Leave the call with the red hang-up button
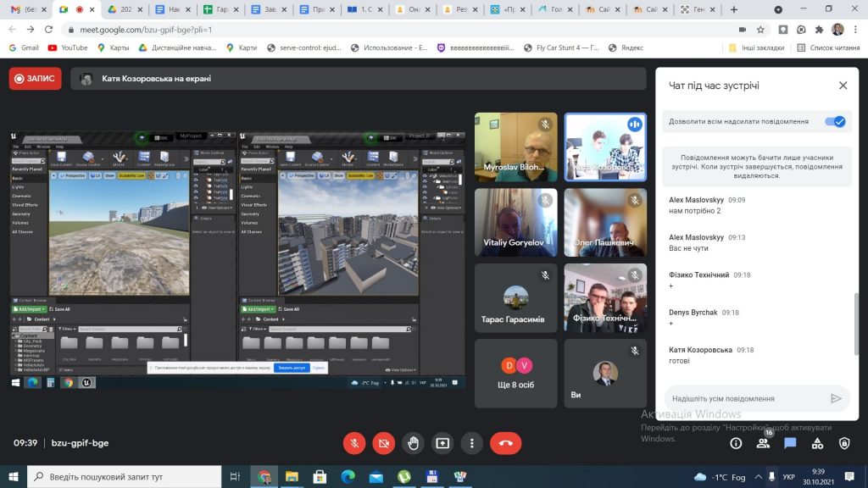The height and width of the screenshot is (488, 868). (x=506, y=443)
